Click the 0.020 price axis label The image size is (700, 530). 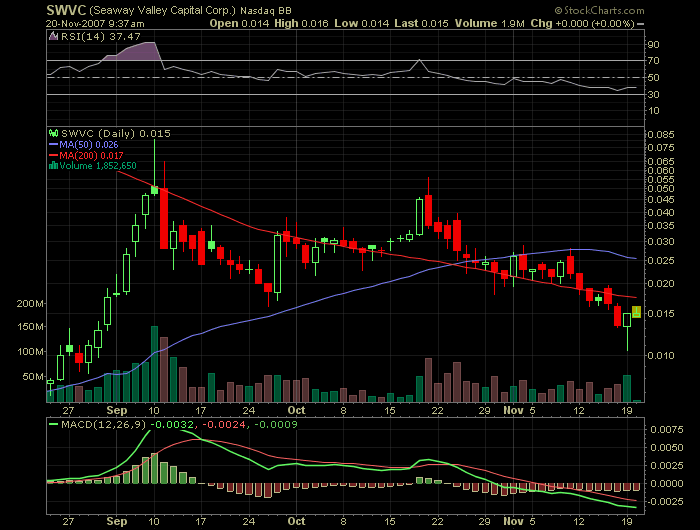661,284
